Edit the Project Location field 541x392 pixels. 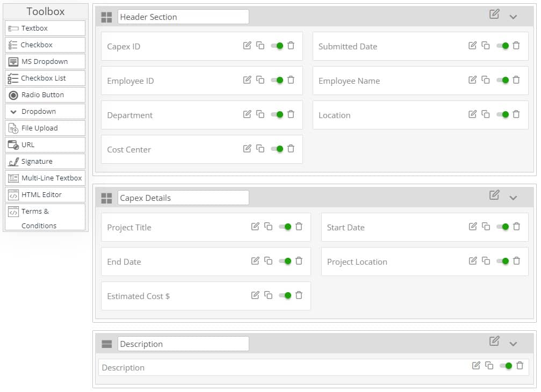[473, 261]
